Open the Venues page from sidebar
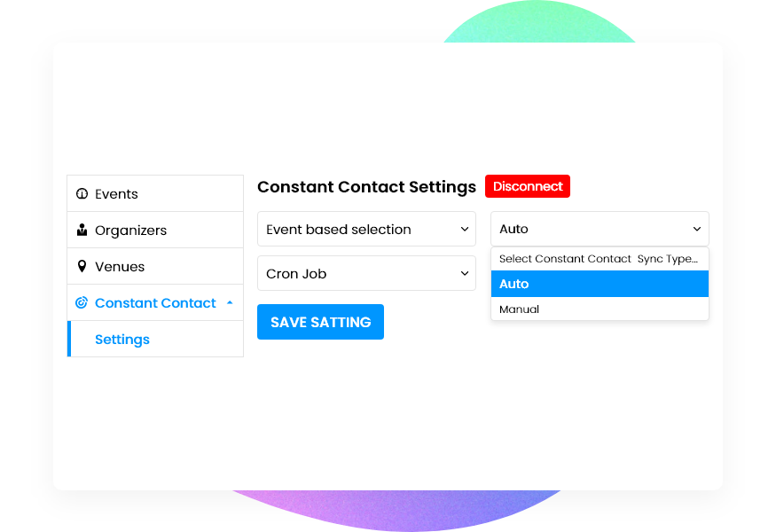Screen dimensions: 776x532 [121, 266]
